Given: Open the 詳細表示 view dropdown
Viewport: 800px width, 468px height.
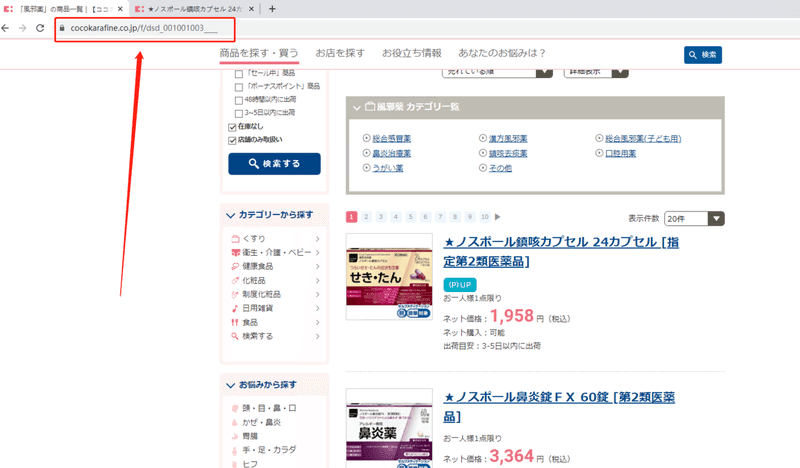Looking at the screenshot, I should [x=596, y=72].
